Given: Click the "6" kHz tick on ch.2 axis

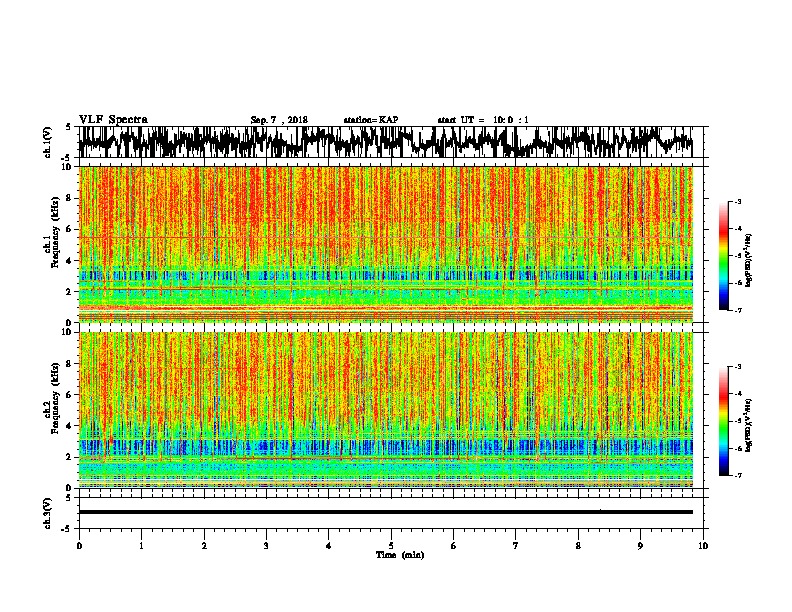Looking at the screenshot, I should [69, 395].
